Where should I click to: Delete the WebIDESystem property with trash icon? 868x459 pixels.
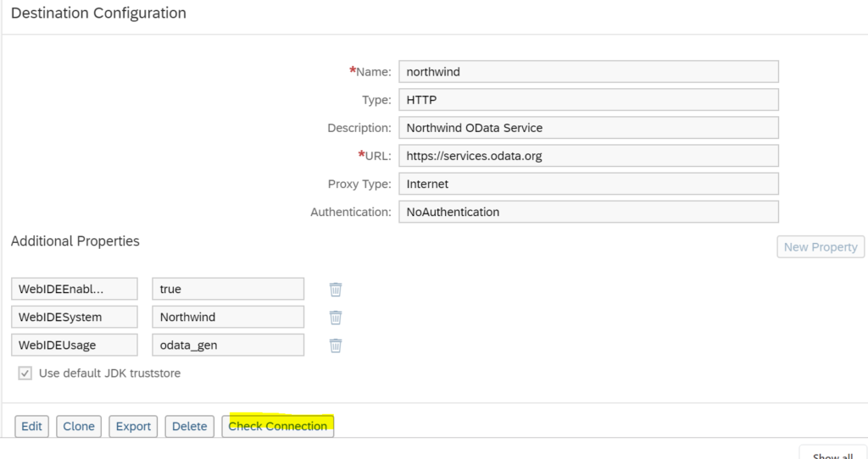click(x=336, y=318)
